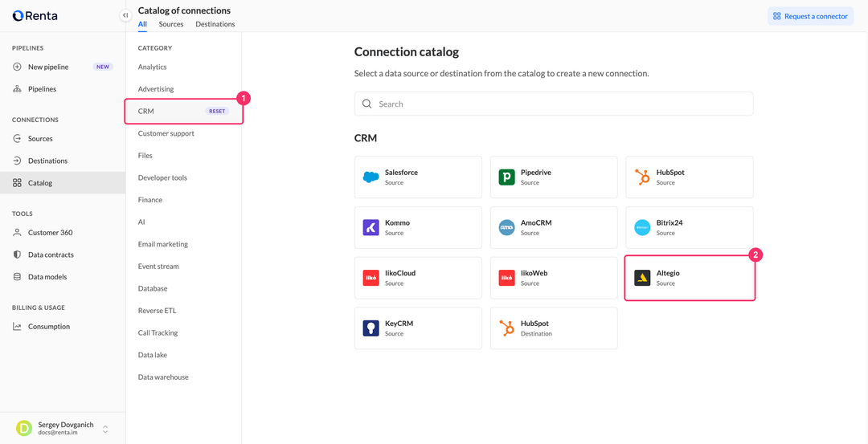Viewport: 868px width, 444px height.
Task: Click the NEW badge beside New pipeline
Action: click(x=103, y=67)
